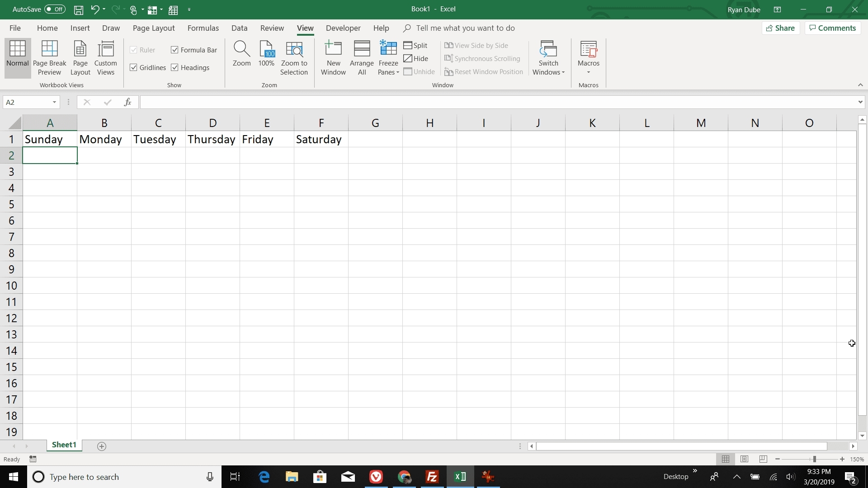Viewport: 868px width, 488px height.
Task: Click cell reference input field A2
Action: tap(30, 102)
